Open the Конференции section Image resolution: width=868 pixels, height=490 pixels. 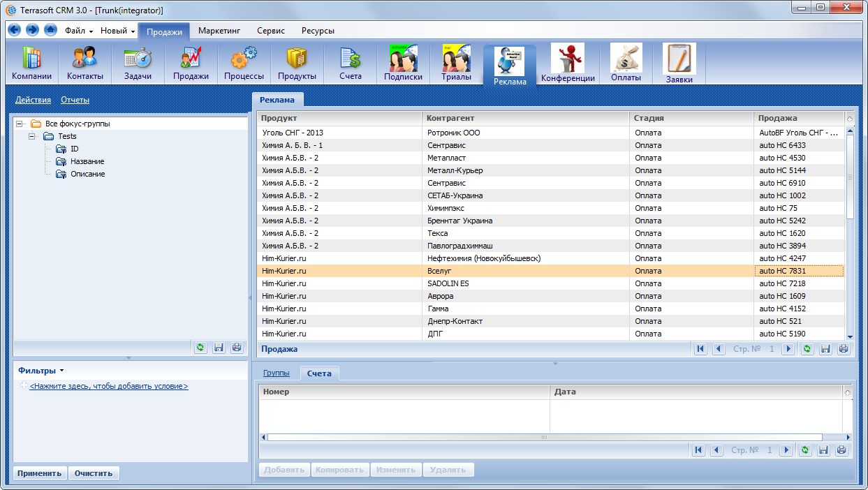pyautogui.click(x=568, y=64)
